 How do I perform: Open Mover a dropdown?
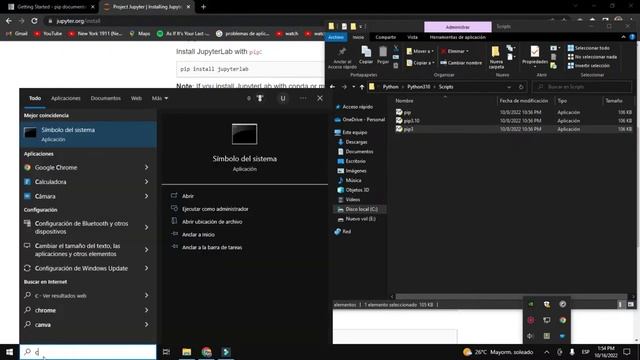click(x=420, y=51)
